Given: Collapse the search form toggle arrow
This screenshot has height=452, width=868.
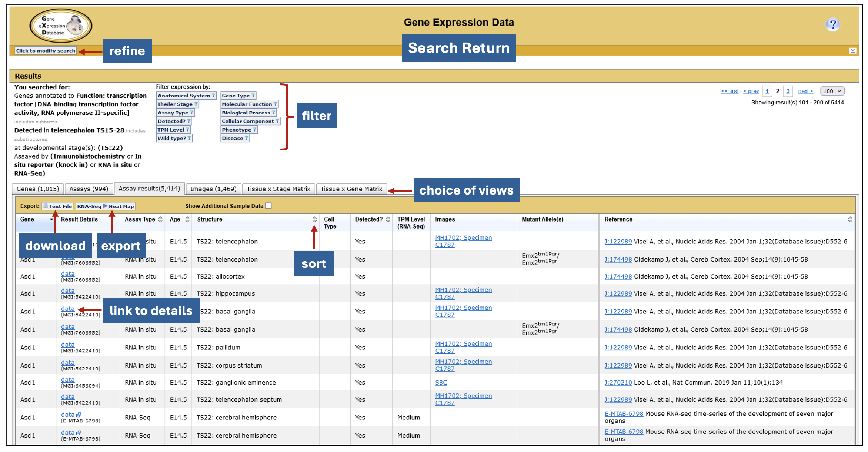Looking at the screenshot, I should 852,51.
